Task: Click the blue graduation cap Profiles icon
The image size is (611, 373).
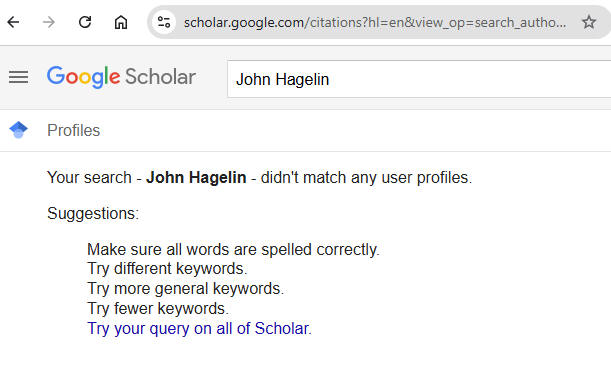Action: (x=18, y=130)
